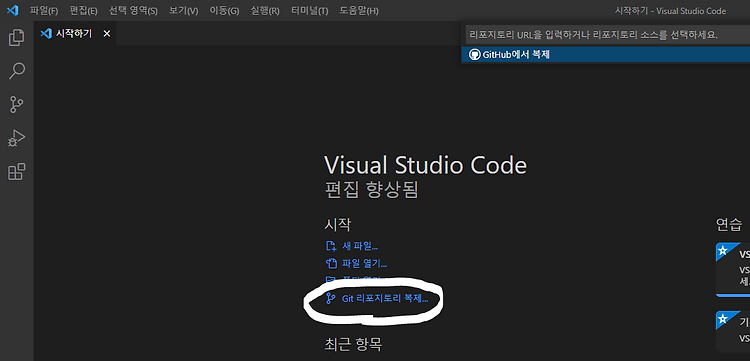Viewport: 750px width, 361px height.
Task: Open the Explorer view in activity bar
Action: [17, 38]
